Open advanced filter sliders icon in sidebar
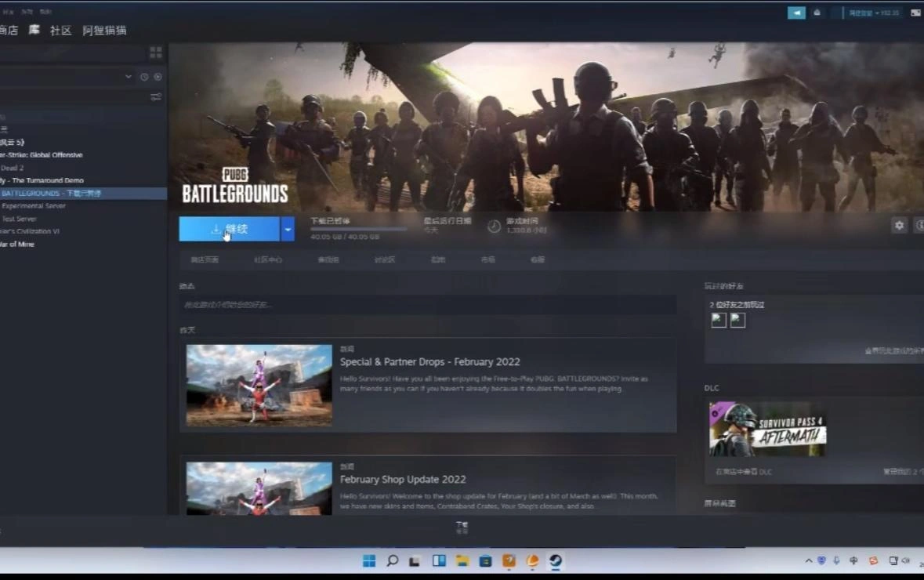 (156, 96)
